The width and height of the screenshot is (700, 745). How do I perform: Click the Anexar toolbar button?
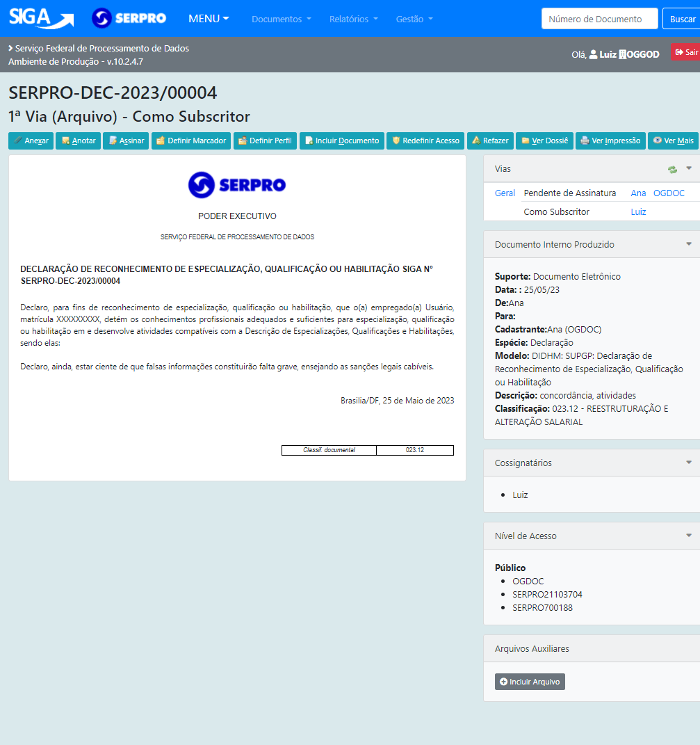point(31,141)
